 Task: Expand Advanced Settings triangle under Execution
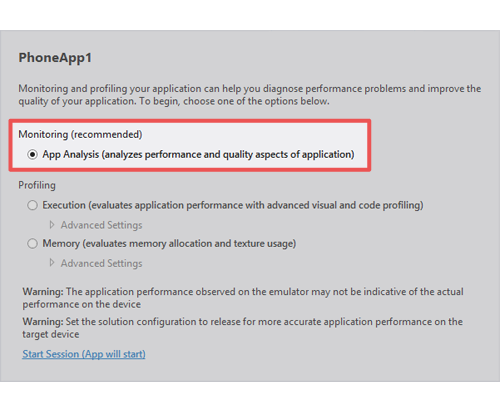[x=52, y=225]
